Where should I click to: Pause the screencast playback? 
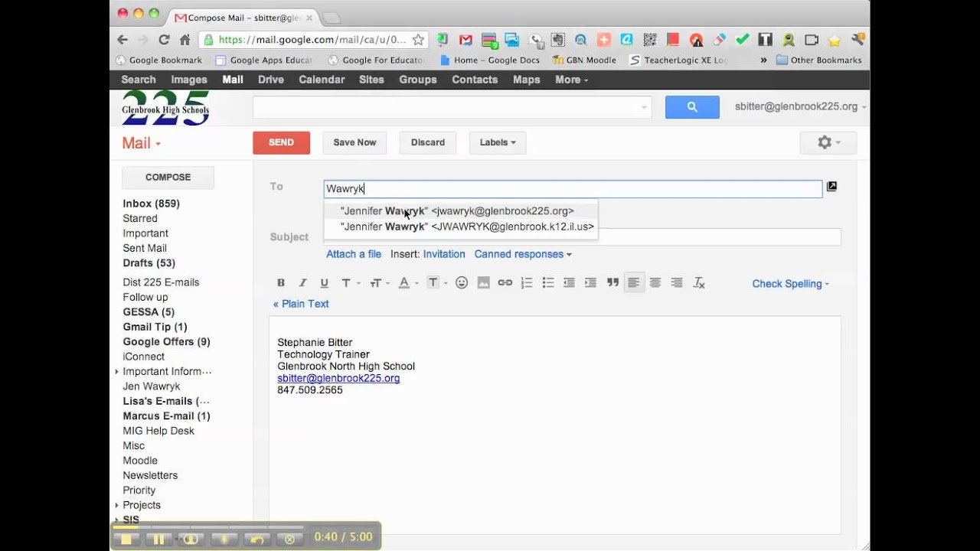[158, 540]
